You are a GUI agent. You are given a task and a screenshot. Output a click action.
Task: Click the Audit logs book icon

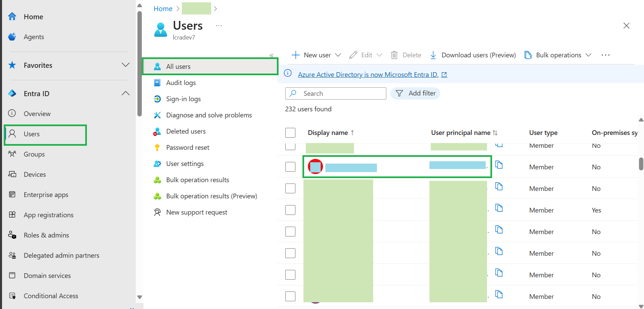pos(157,83)
